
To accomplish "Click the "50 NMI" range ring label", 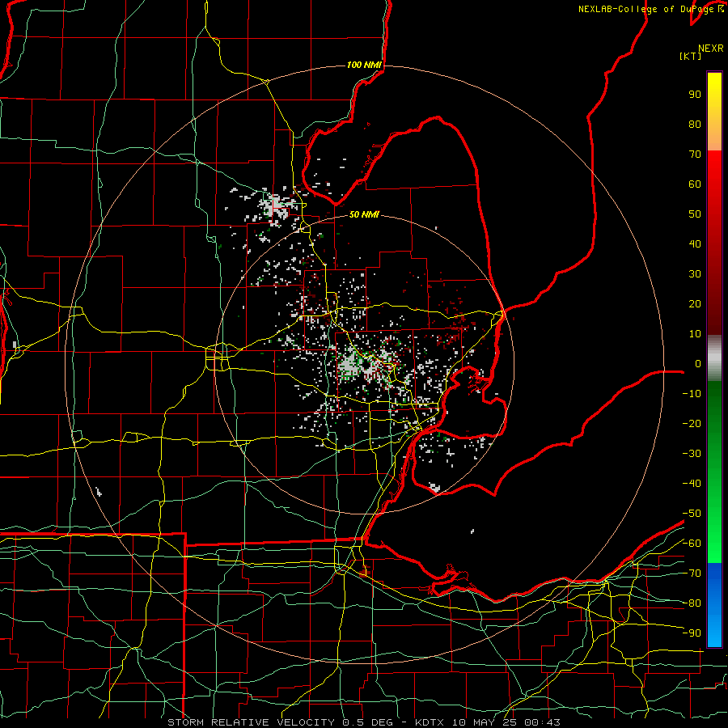I will point(364,214).
